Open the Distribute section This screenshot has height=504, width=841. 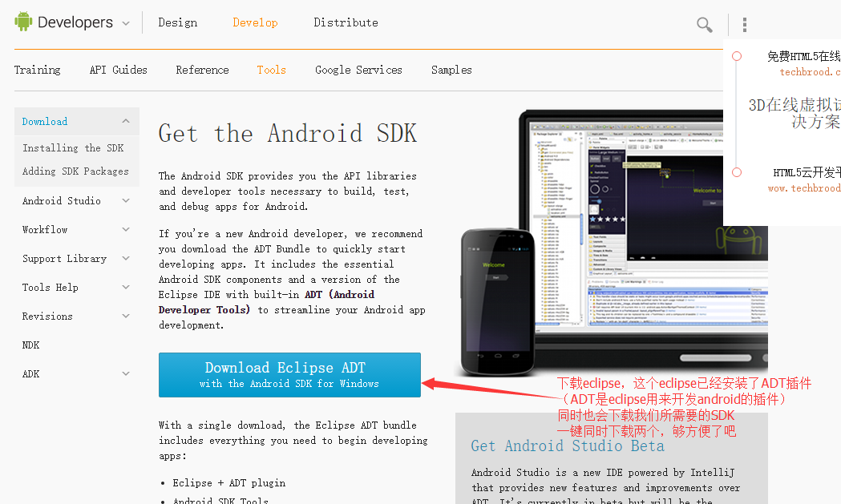(346, 22)
